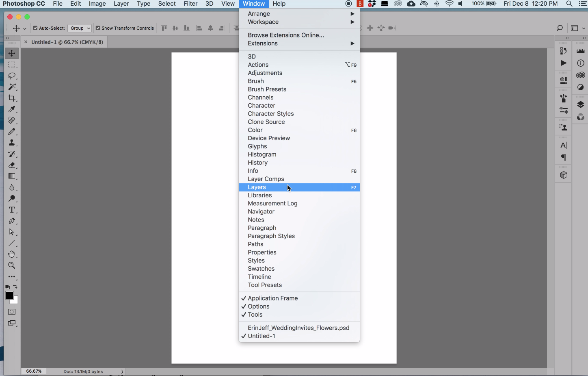Open the Edit Toolbar three-dots icon
Screen dimensions: 588x376
(x=12, y=277)
